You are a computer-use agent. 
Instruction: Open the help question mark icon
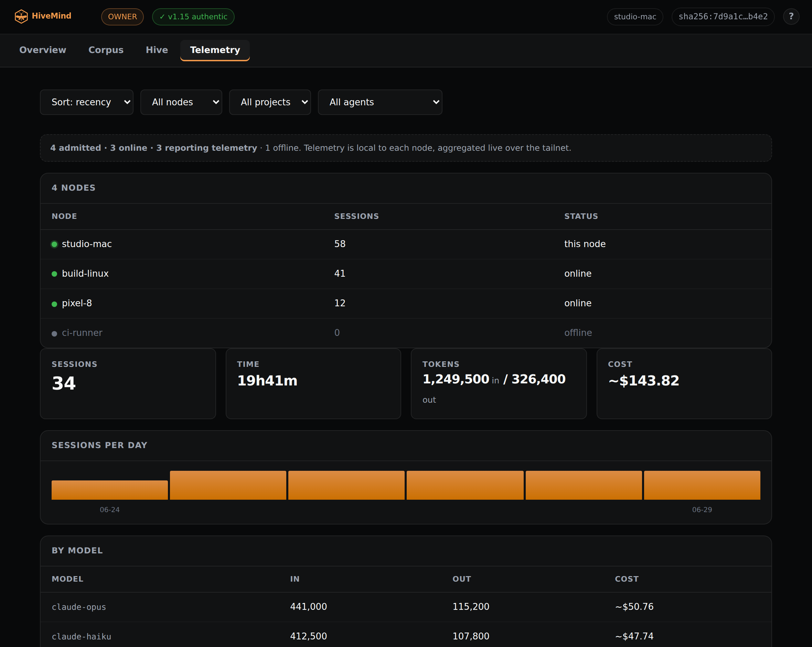pos(791,17)
